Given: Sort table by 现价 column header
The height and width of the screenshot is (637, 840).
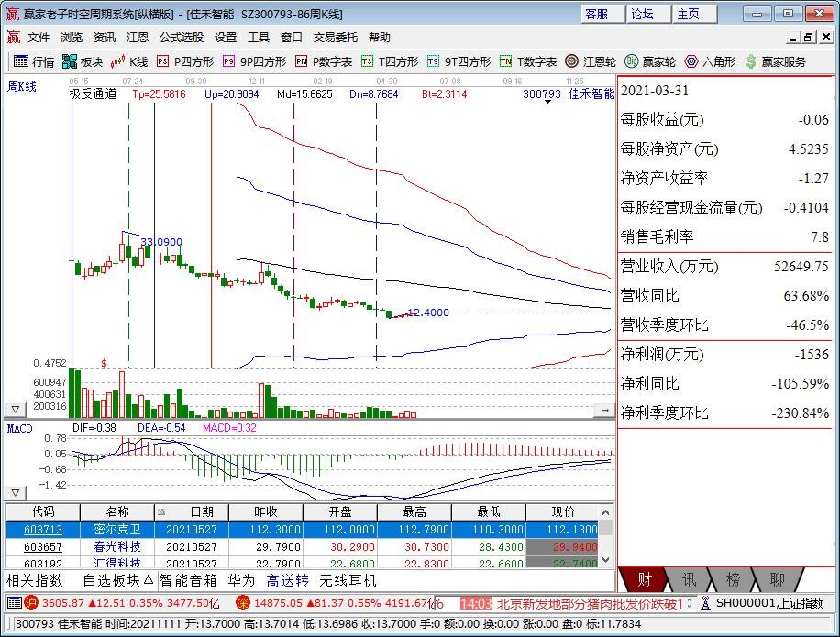Looking at the screenshot, I should (562, 511).
